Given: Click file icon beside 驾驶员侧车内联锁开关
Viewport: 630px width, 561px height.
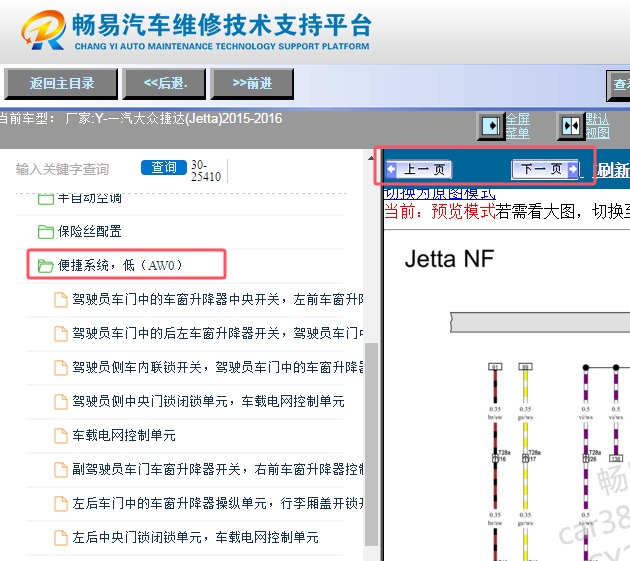Looking at the screenshot, I should [61, 367].
